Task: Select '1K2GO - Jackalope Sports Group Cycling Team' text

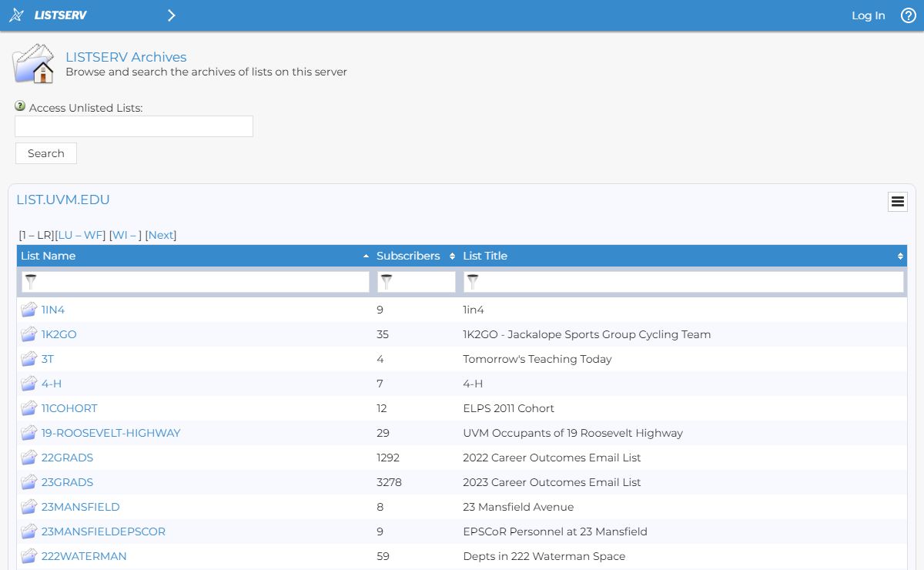Action: point(587,334)
